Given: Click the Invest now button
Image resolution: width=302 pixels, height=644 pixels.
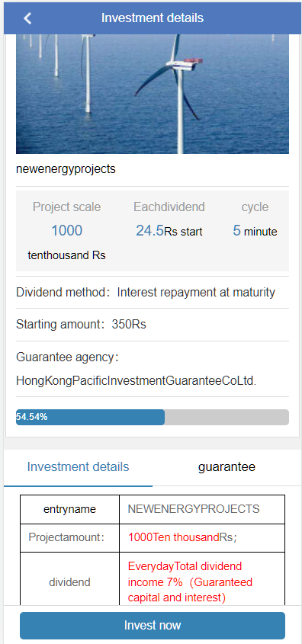Looking at the screenshot, I should pos(153,626).
